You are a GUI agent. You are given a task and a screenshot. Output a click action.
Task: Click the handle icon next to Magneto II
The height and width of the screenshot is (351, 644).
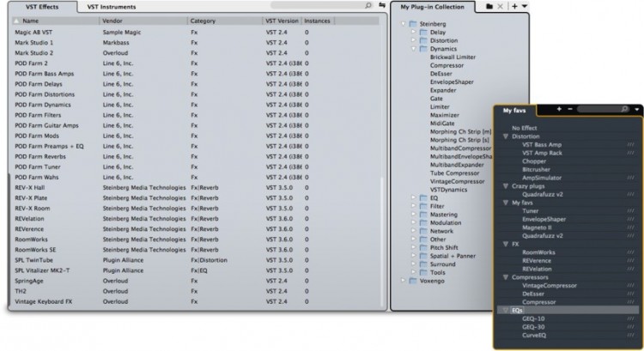coord(630,227)
